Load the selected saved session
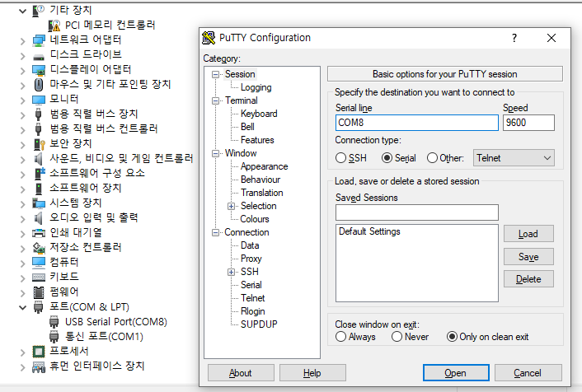The image size is (582, 392). click(x=528, y=234)
